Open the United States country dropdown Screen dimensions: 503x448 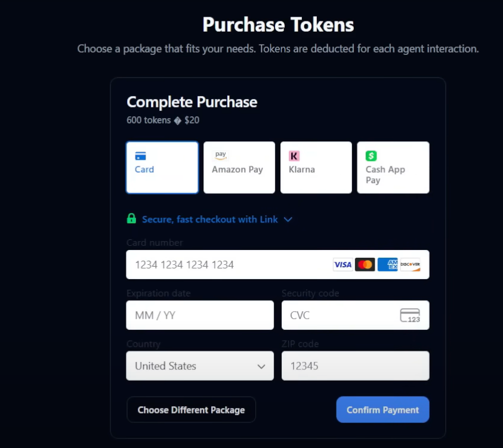tap(200, 366)
